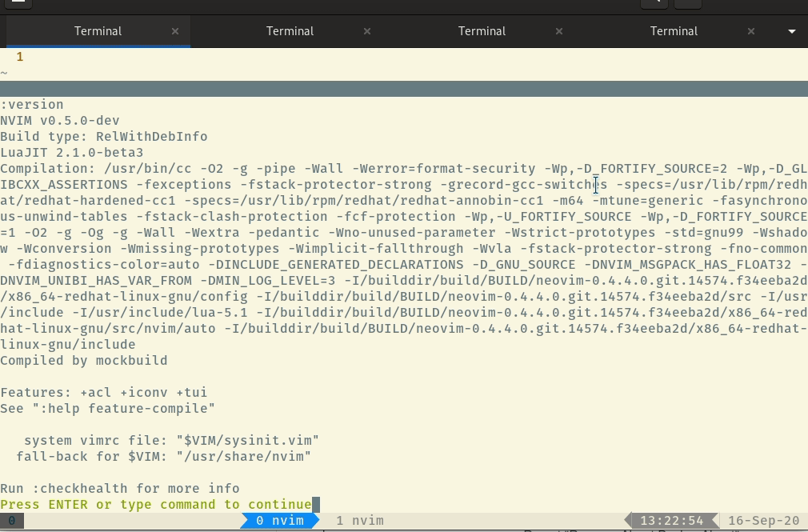Click the titlebar button beside the search icon
808x532 pixels.
686,4
